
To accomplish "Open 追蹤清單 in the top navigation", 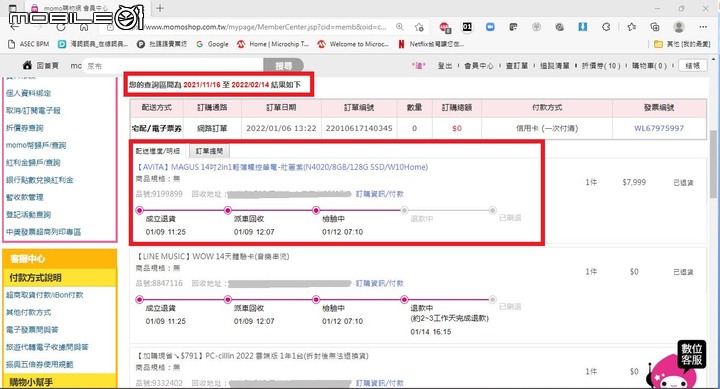I will (x=555, y=66).
